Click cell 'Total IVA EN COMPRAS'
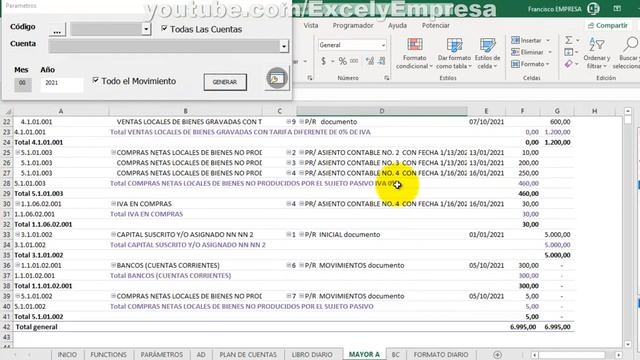640x360 pixels. click(x=147, y=214)
